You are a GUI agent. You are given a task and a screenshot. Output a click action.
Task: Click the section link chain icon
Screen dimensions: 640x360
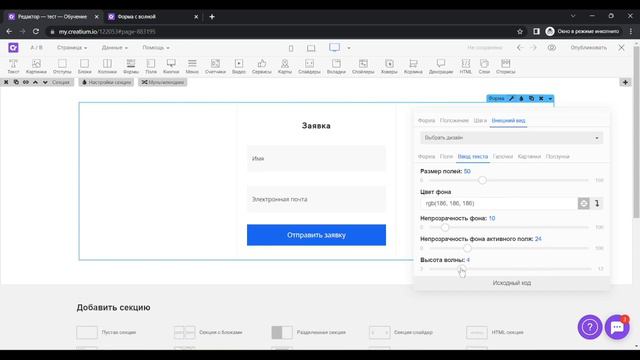[26, 82]
